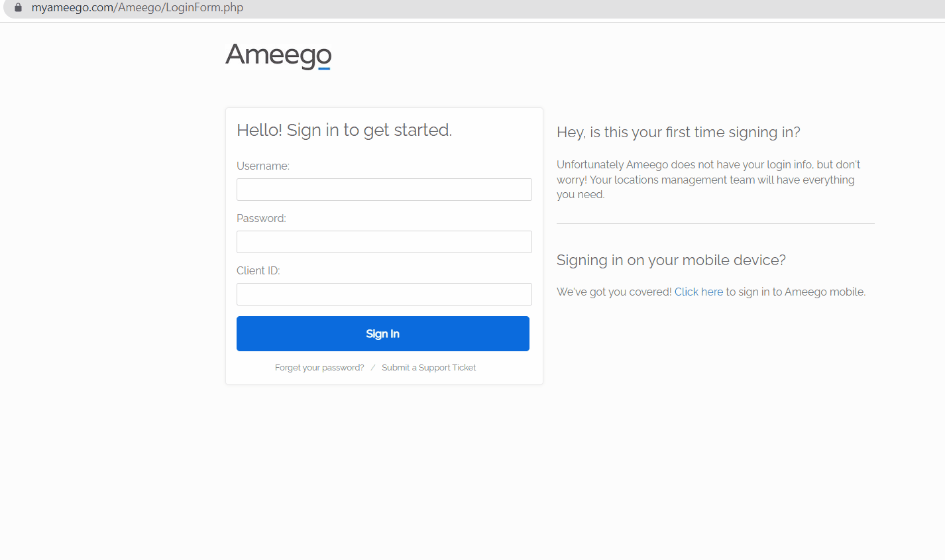Click Submit a Support Ticket
Screen dimensions: 945x560
tap(429, 367)
